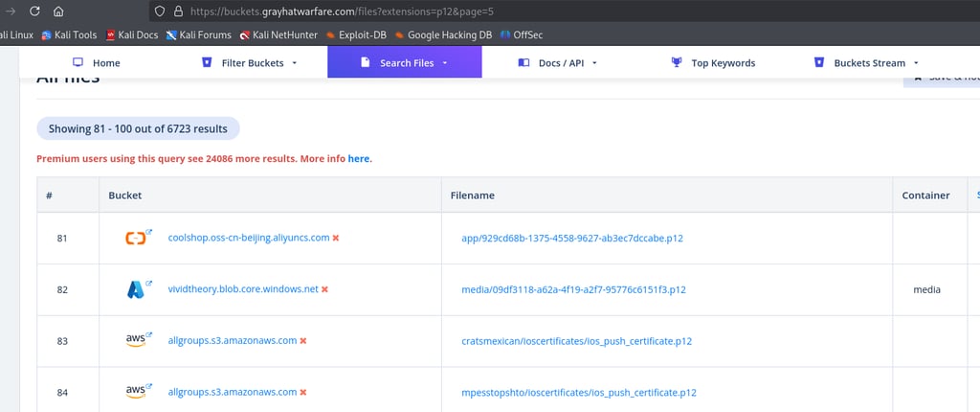The height and width of the screenshot is (412, 980).
Task: Exclude coolshop bucket with red X
Action: 336,238
